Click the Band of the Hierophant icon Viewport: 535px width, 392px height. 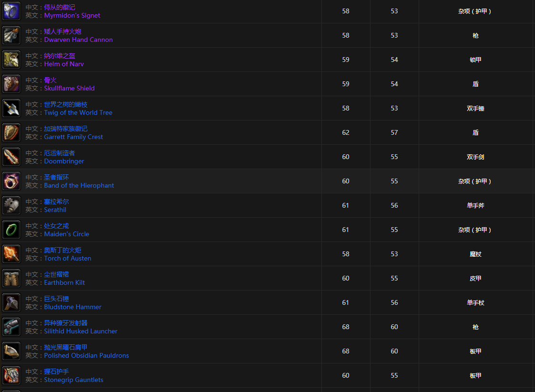[x=11, y=181]
